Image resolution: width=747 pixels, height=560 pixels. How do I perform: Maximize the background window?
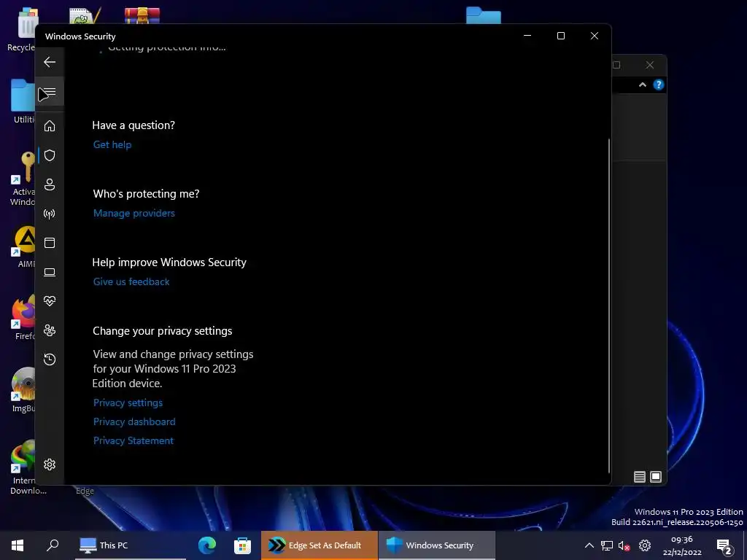coord(616,65)
